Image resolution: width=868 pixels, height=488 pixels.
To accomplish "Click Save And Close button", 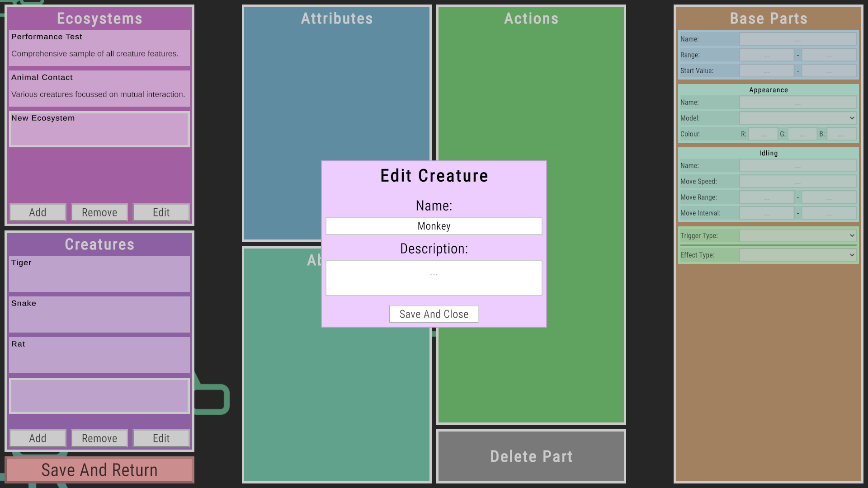I will (434, 314).
